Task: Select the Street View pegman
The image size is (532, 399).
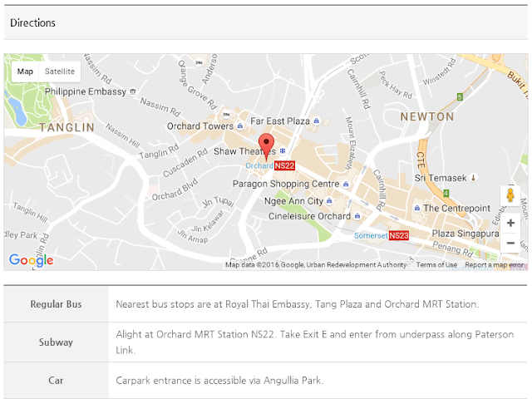Action: [x=510, y=195]
